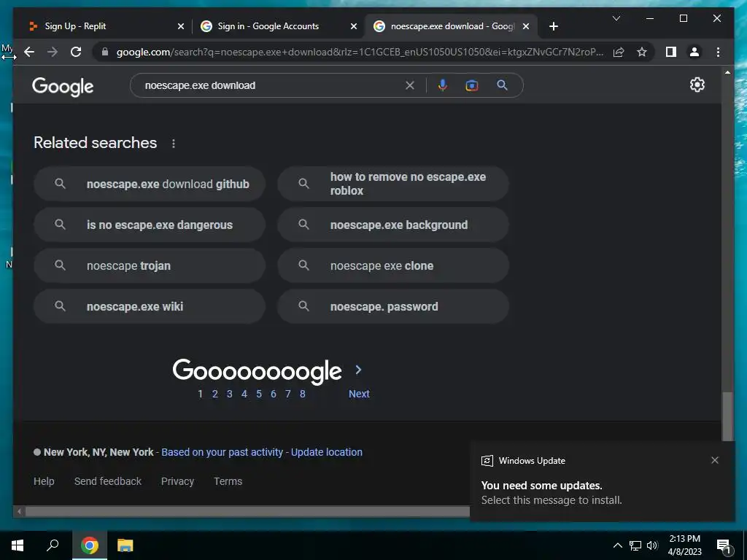Click the Next results link
This screenshot has height=560, width=747.
click(359, 394)
